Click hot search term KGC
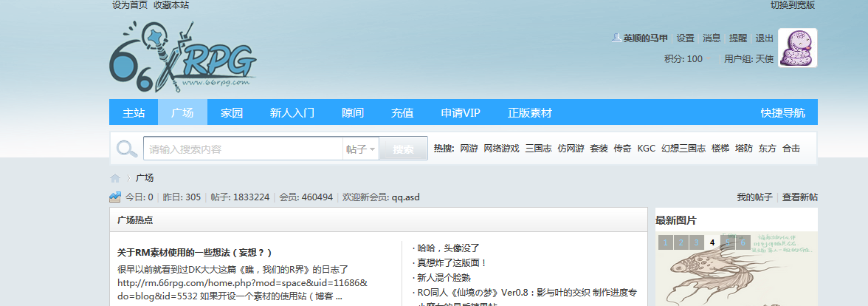This screenshot has height=306, width=868. click(x=646, y=149)
